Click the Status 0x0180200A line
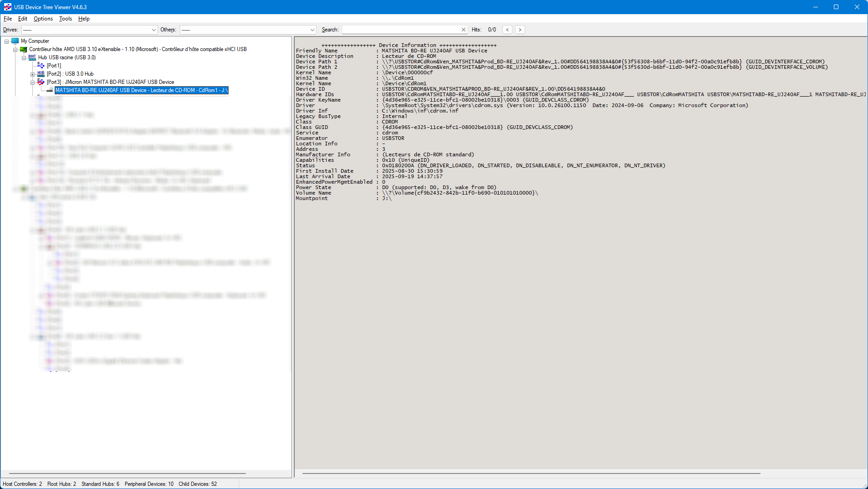The width and height of the screenshot is (868, 489). click(x=480, y=165)
